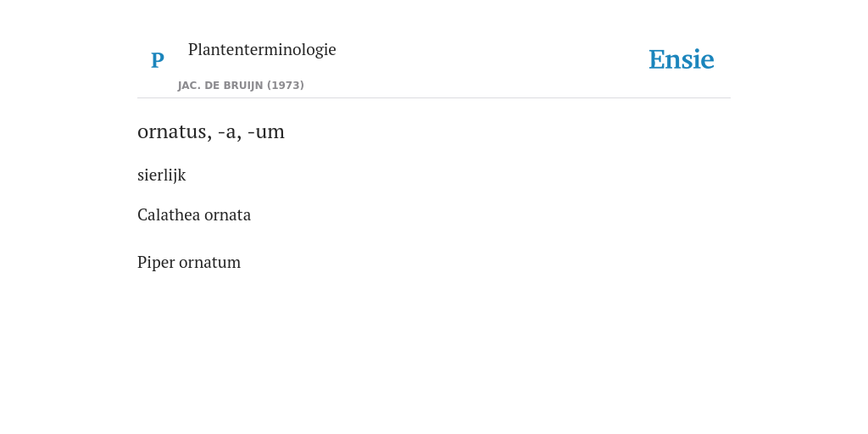Image resolution: width=868 pixels, height=434 pixels.
Task: Click the heading word ornatus
Action: pos(171,132)
